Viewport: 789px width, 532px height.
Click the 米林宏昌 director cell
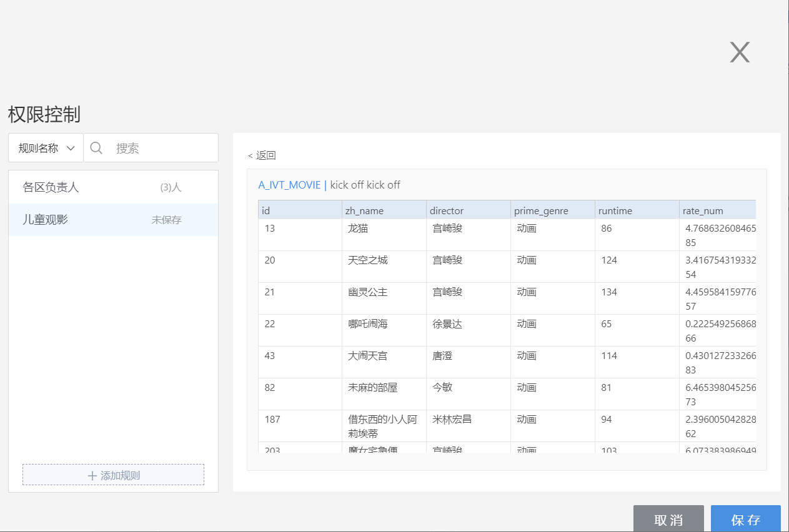pos(469,426)
